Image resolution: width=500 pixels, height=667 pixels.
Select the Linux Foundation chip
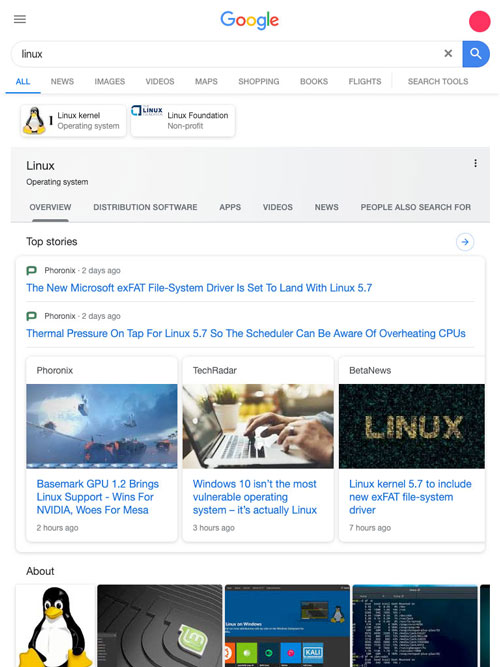click(183, 121)
